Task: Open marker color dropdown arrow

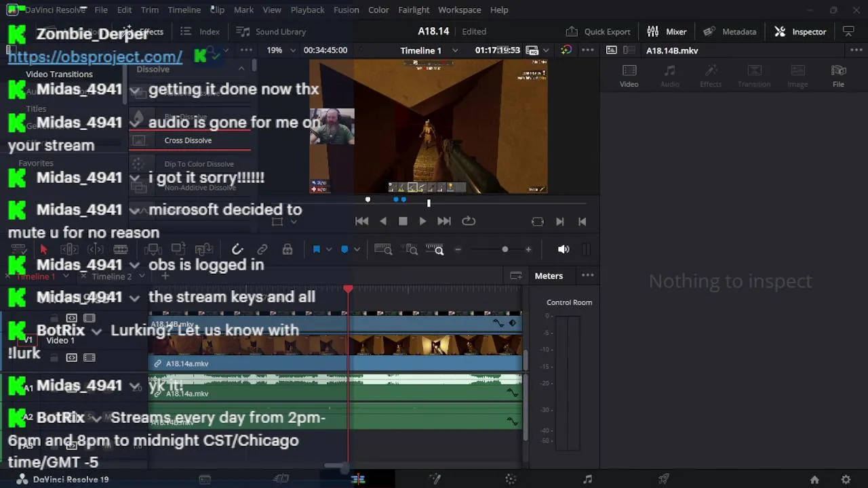Action: 357,249
